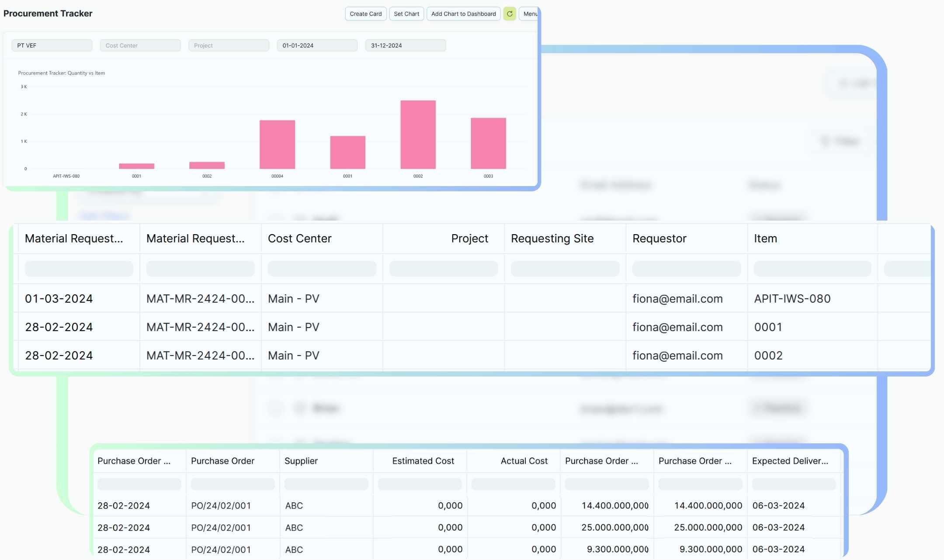Open the 01-01-2024 start date field
Viewport: 944px width, 560px height.
[x=317, y=45]
